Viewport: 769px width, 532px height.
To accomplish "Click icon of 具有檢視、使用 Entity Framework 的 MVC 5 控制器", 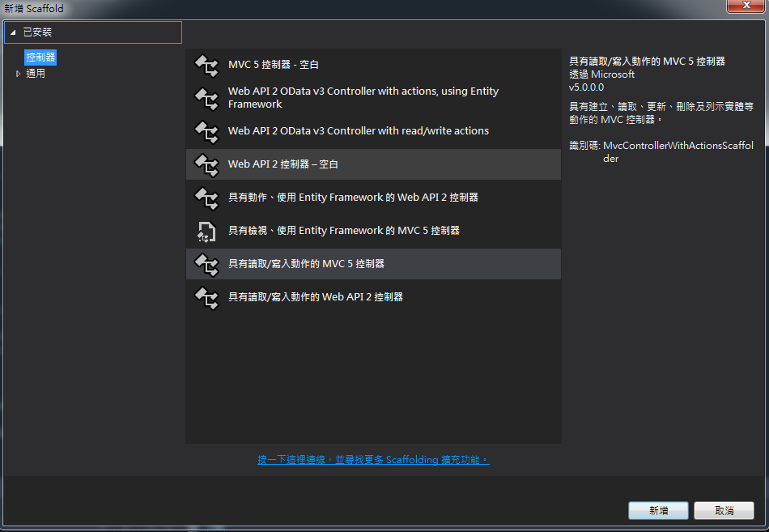I will [206, 231].
